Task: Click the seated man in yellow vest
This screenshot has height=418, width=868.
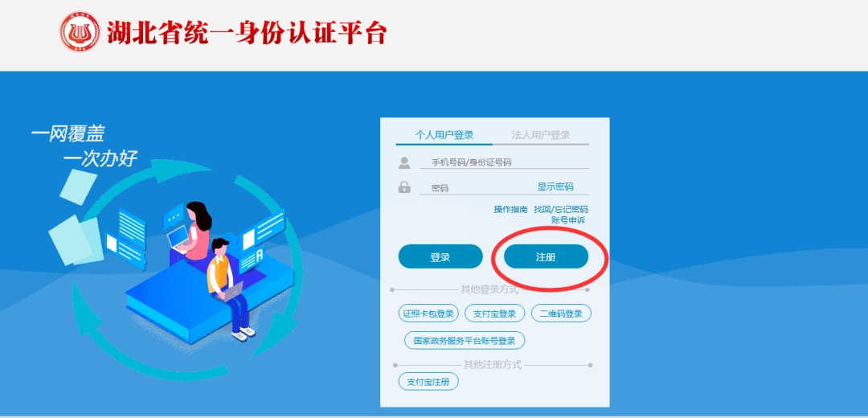Action: pos(227,287)
